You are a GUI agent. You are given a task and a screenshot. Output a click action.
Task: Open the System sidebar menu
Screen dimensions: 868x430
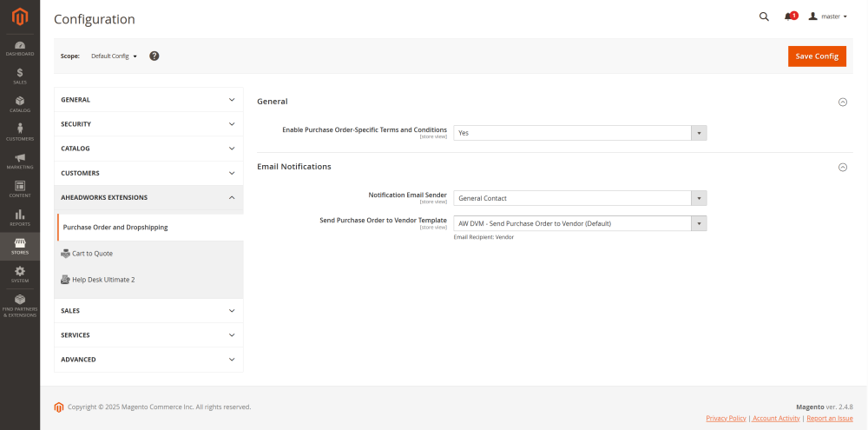pos(20,275)
